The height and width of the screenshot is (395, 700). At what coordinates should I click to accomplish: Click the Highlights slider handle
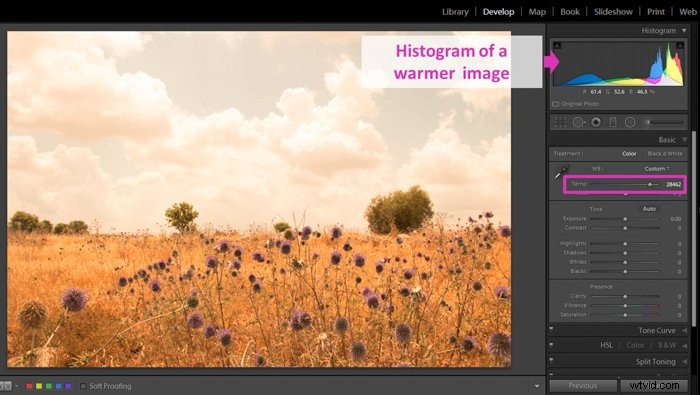pos(625,244)
